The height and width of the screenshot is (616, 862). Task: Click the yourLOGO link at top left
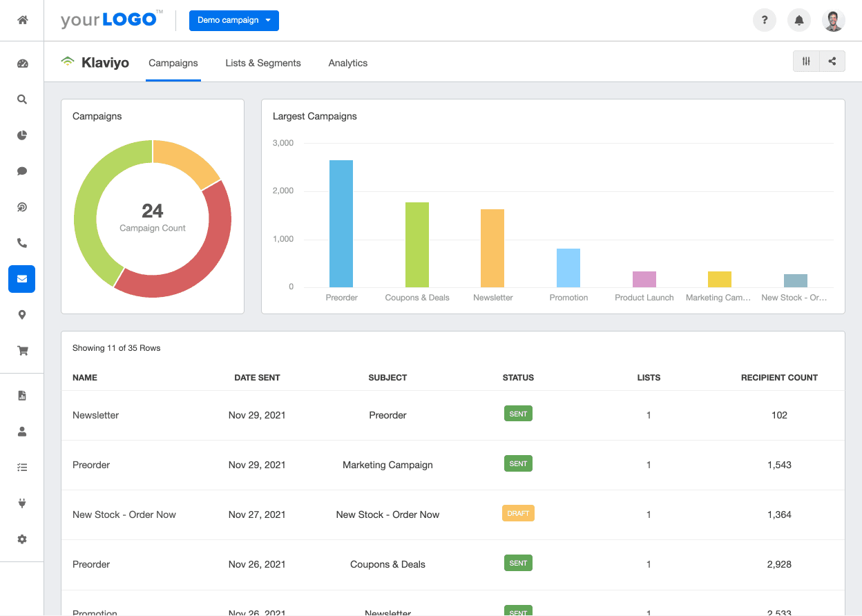click(111, 19)
